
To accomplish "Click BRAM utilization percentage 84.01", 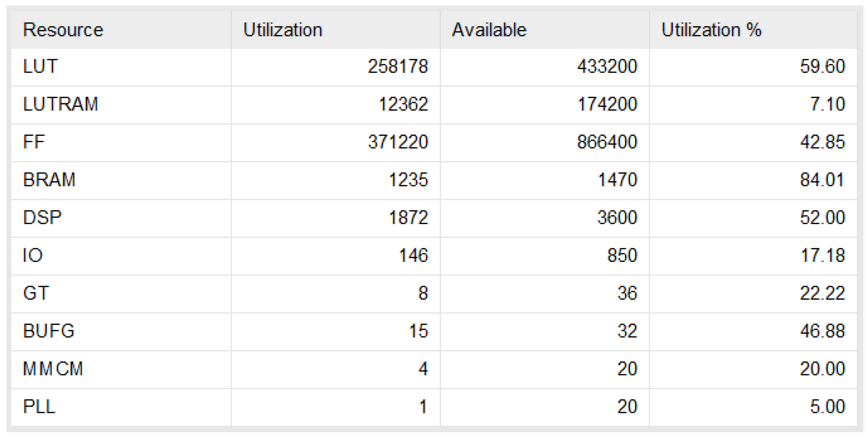I will 822,179.
